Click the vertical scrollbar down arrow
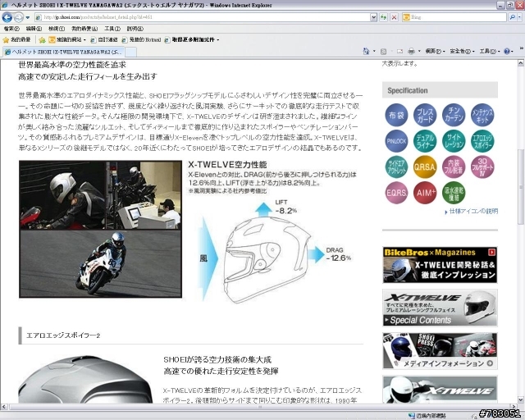 tap(521, 399)
